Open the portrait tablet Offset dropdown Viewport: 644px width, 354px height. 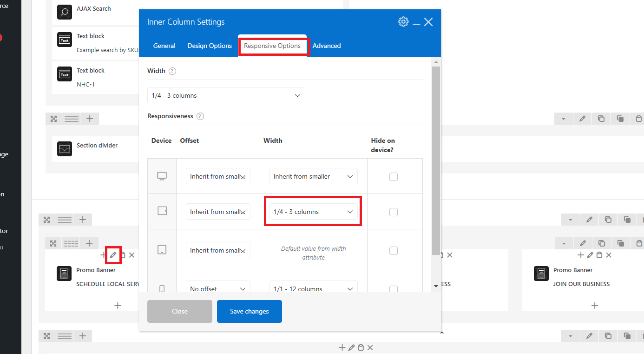218,250
